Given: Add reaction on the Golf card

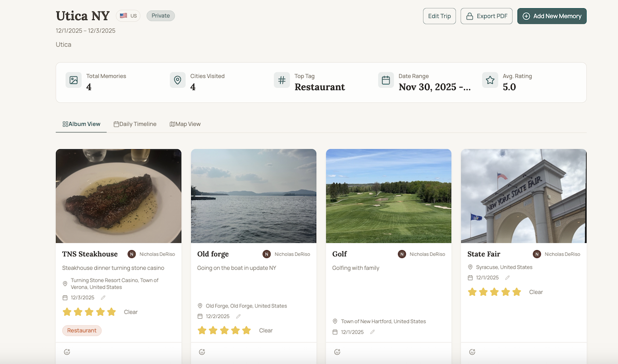Looking at the screenshot, I should tap(337, 352).
